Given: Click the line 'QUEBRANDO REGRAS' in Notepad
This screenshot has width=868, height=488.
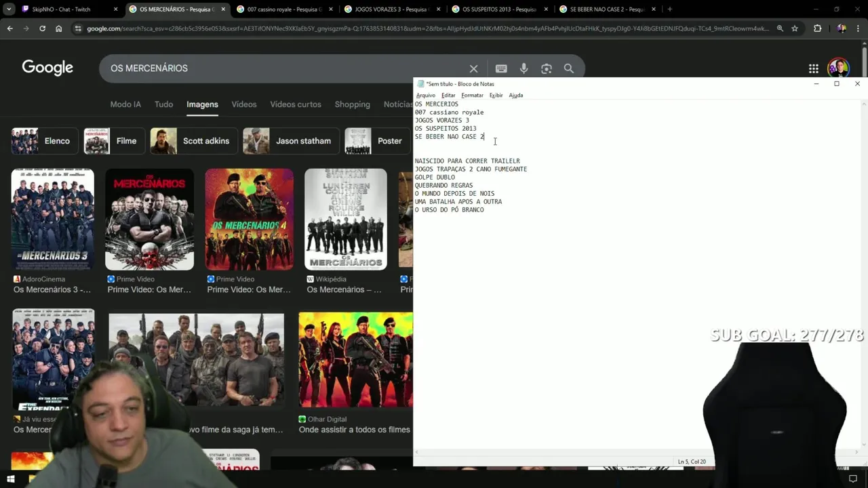Looking at the screenshot, I should click(x=443, y=186).
